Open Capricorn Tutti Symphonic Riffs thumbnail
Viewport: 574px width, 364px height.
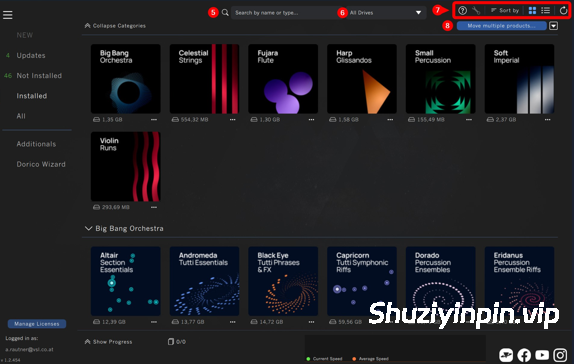[362, 281]
